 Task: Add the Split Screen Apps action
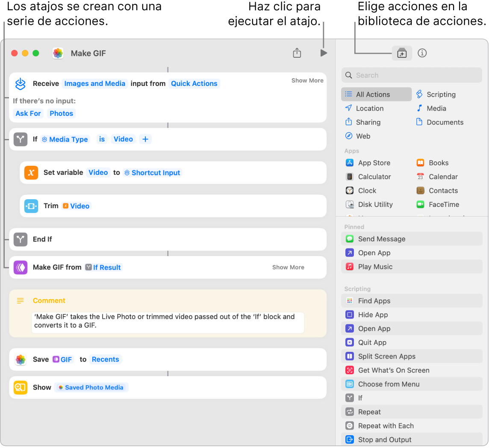pos(412,357)
